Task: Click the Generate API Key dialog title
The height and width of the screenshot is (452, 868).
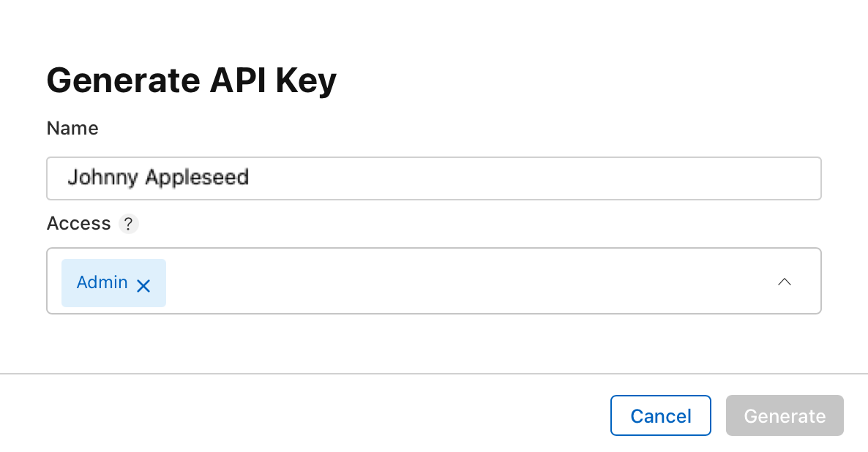Action: [191, 80]
